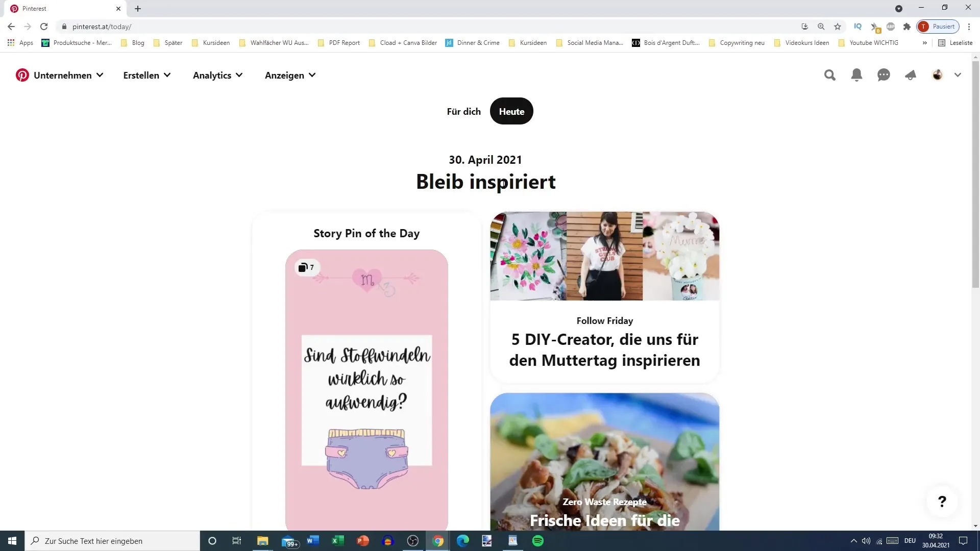Click the Pinterest home logo icon
The width and height of the screenshot is (980, 551).
21,74
